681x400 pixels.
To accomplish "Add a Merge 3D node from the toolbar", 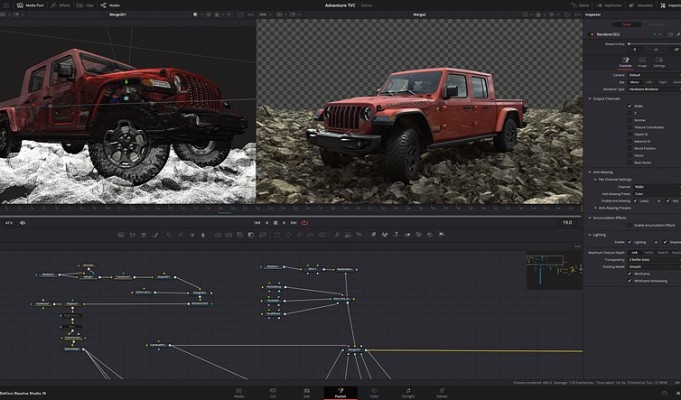I will (407, 235).
